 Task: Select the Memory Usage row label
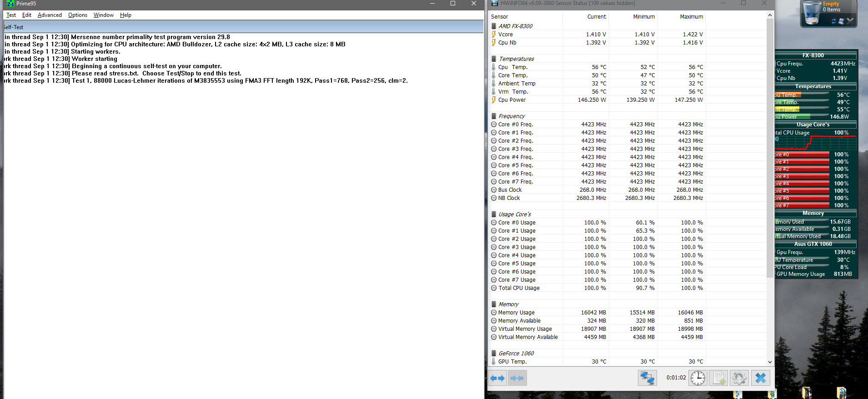[x=516, y=312]
